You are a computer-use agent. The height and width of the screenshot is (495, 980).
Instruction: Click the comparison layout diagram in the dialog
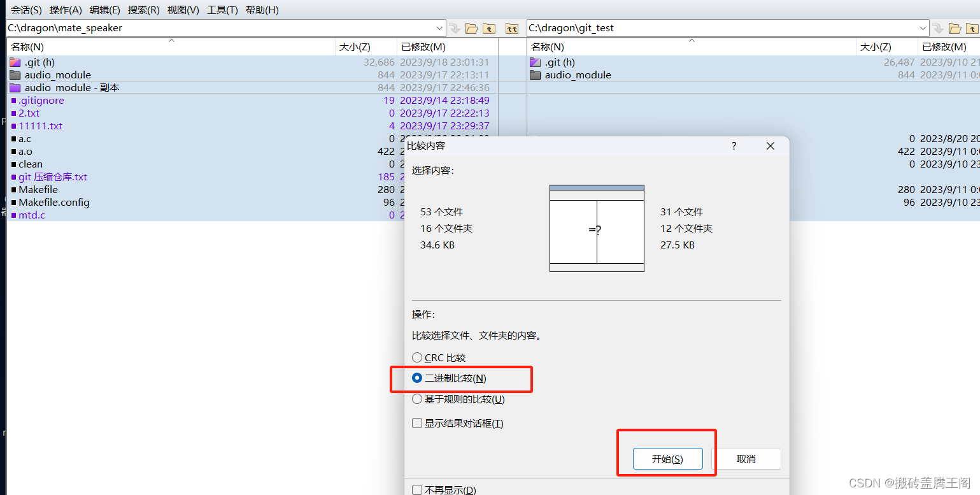tap(597, 228)
